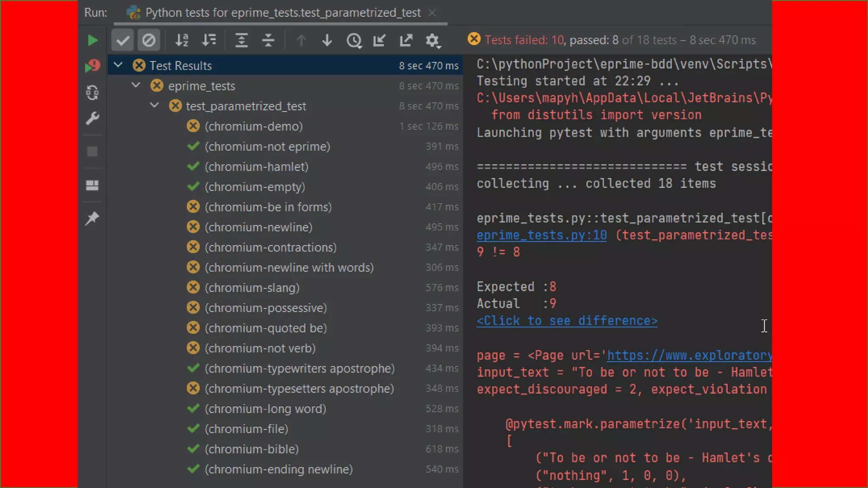
Task: Collapse the test_parametrized_test node
Action: [x=154, y=105]
